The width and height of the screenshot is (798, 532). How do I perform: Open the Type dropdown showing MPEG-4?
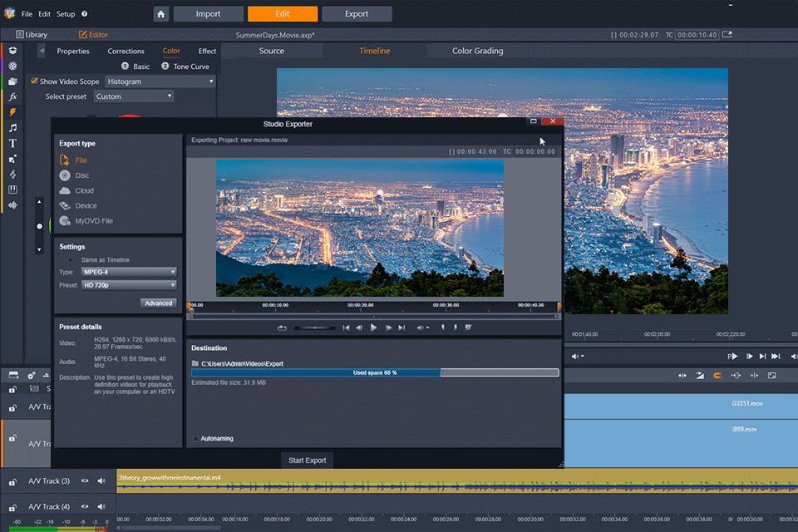pyautogui.click(x=129, y=272)
